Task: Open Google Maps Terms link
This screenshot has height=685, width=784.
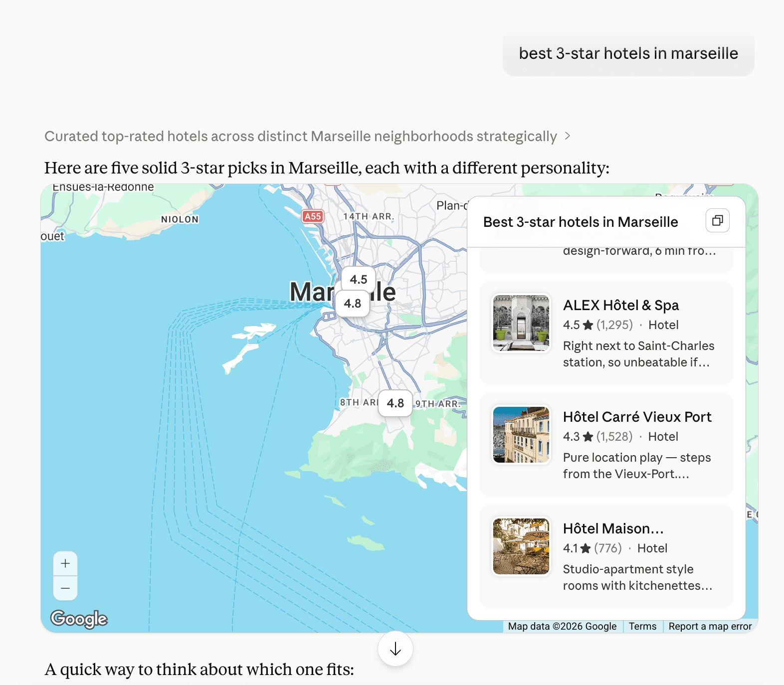Action: tap(642, 626)
